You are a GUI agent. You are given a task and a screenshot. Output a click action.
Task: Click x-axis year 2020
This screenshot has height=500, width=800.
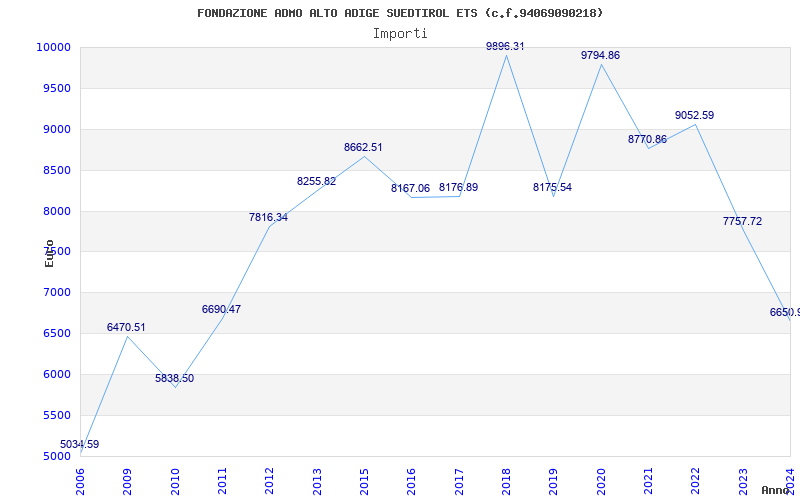pos(601,482)
